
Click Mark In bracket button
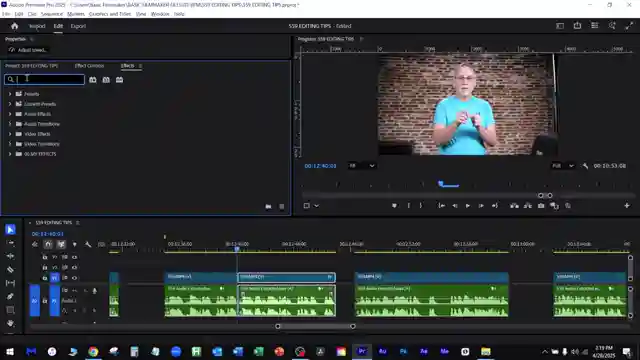(409, 206)
